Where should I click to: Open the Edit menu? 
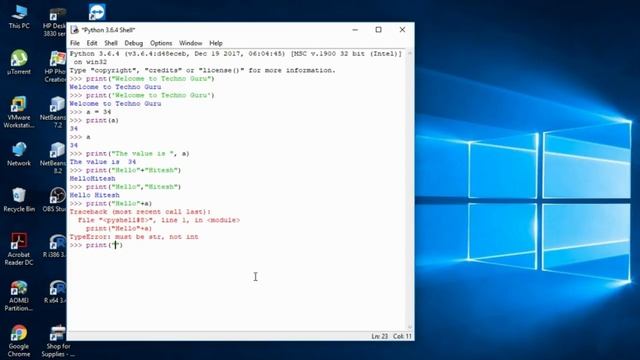click(92, 43)
